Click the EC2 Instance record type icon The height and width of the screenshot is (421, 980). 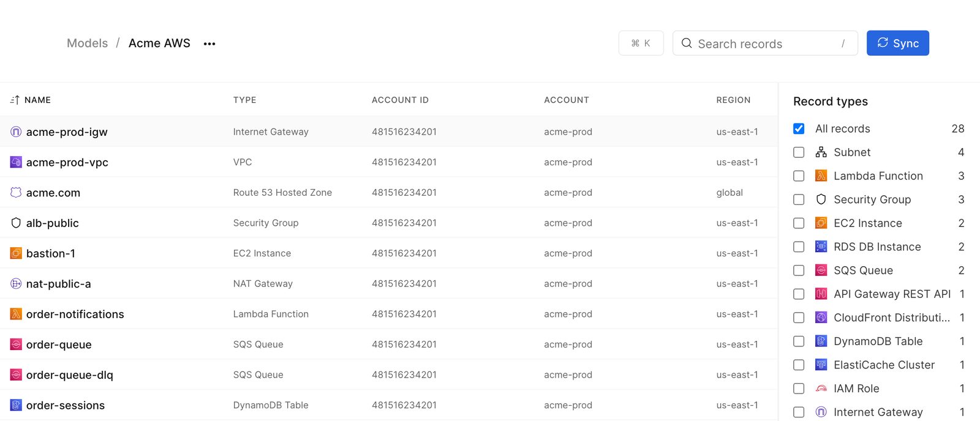tap(821, 223)
